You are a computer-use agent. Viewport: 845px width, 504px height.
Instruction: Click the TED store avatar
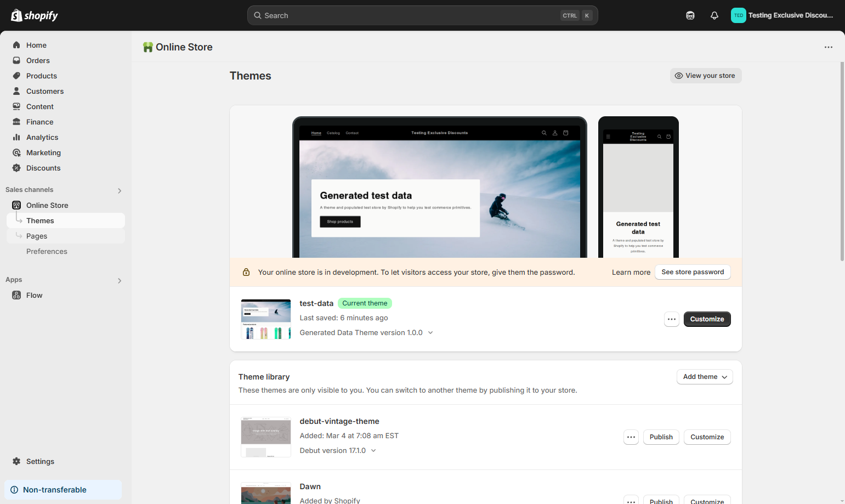pyautogui.click(x=739, y=15)
